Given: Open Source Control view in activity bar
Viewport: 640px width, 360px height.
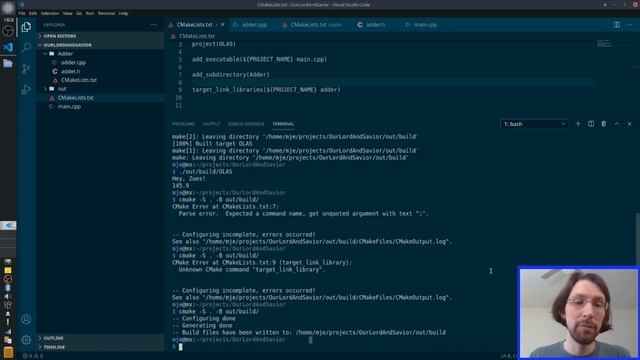Looking at the screenshot, I should tap(26, 69).
